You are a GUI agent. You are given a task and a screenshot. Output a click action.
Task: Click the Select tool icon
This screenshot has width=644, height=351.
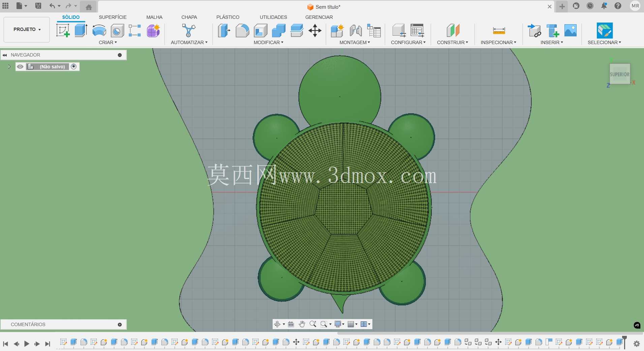click(605, 31)
